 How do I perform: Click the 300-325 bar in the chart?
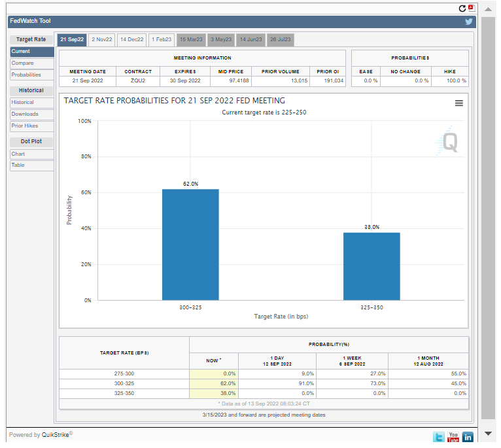[190, 244]
